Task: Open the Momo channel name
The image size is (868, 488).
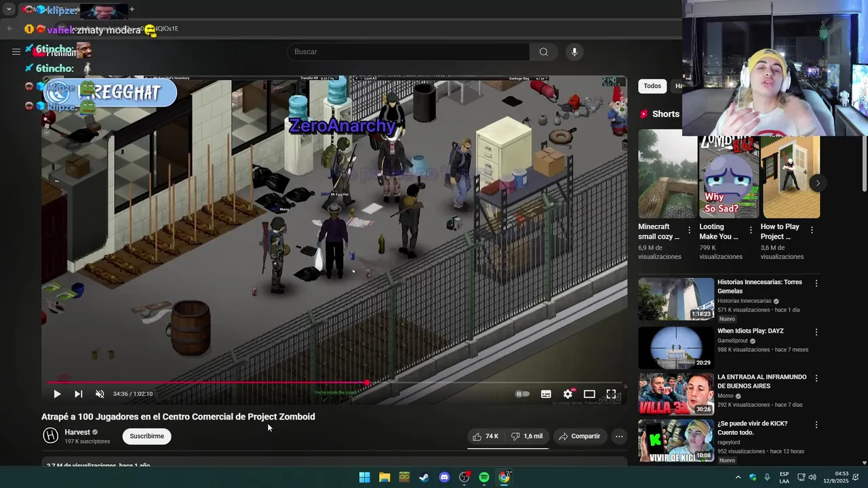Action: pyautogui.click(x=725, y=396)
